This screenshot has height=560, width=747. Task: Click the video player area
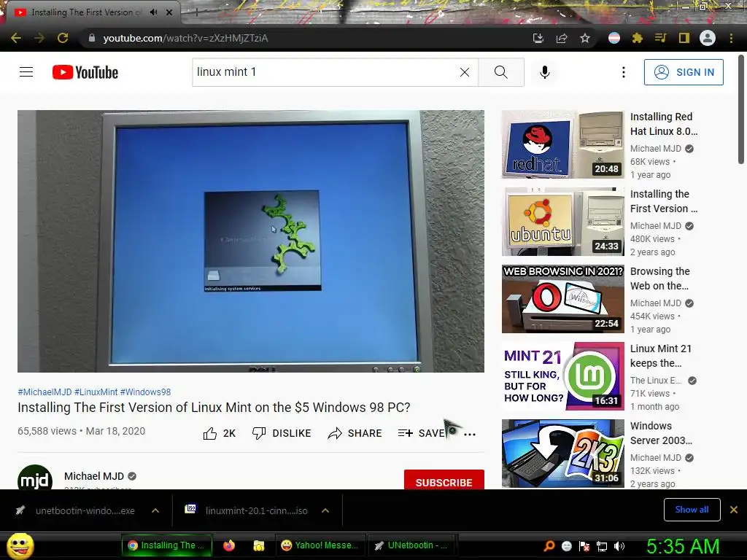click(x=251, y=241)
